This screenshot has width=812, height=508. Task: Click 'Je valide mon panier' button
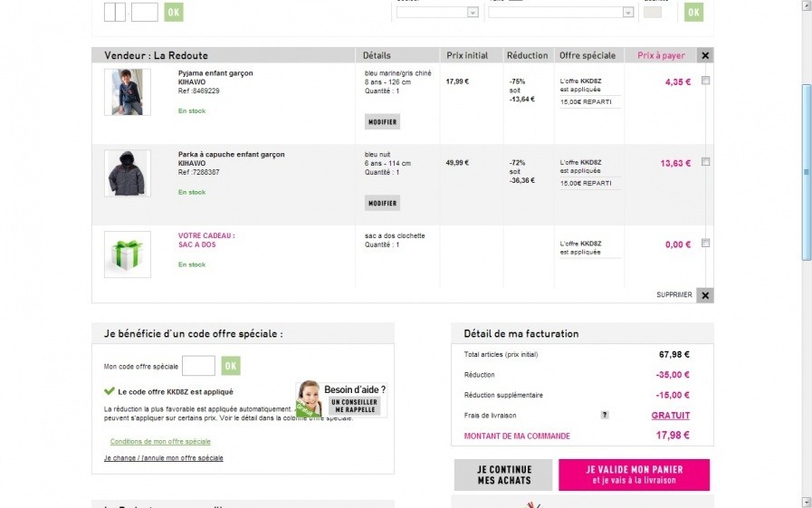[634, 474]
